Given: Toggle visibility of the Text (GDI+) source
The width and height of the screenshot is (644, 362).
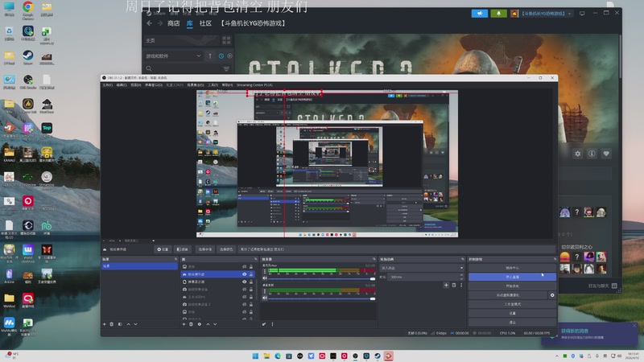Looking at the screenshot, I should (245, 297).
